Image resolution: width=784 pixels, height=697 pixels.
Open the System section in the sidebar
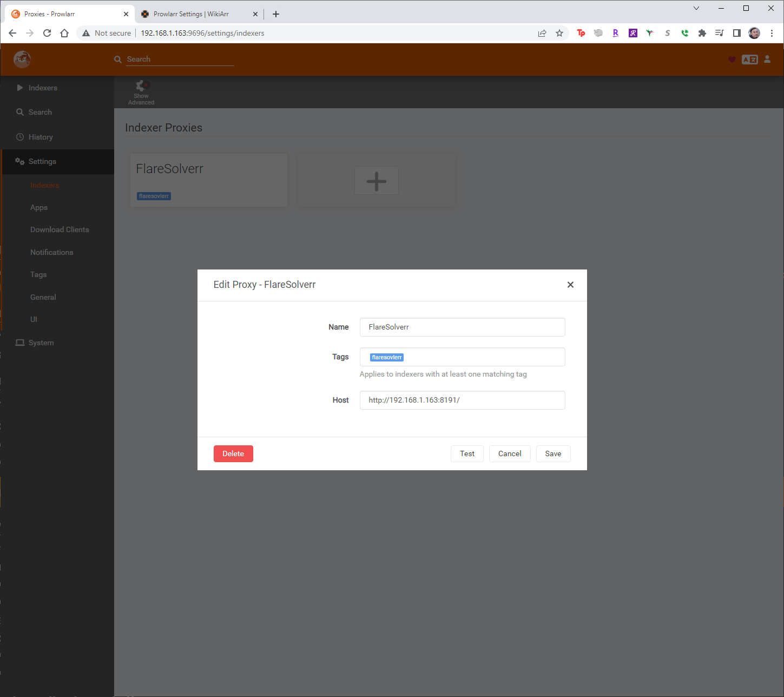pyautogui.click(x=40, y=343)
